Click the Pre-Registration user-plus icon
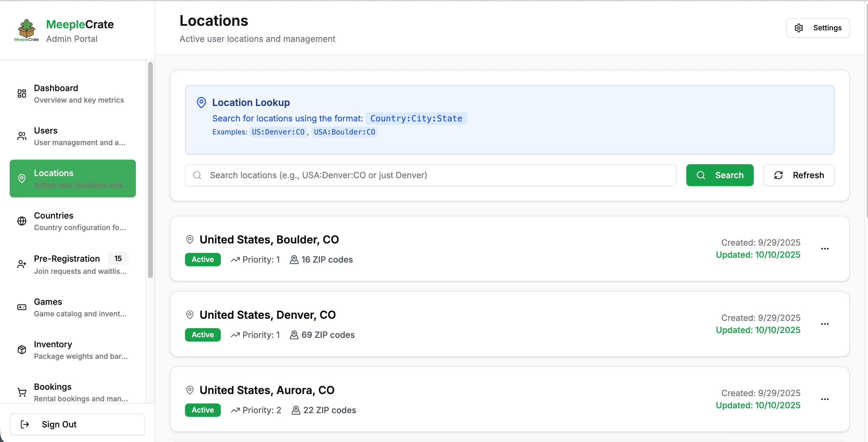This screenshot has height=442, width=868. coord(22,264)
